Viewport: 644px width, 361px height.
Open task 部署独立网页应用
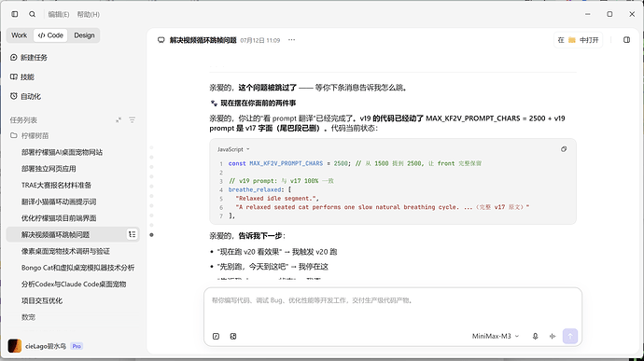tap(49, 169)
